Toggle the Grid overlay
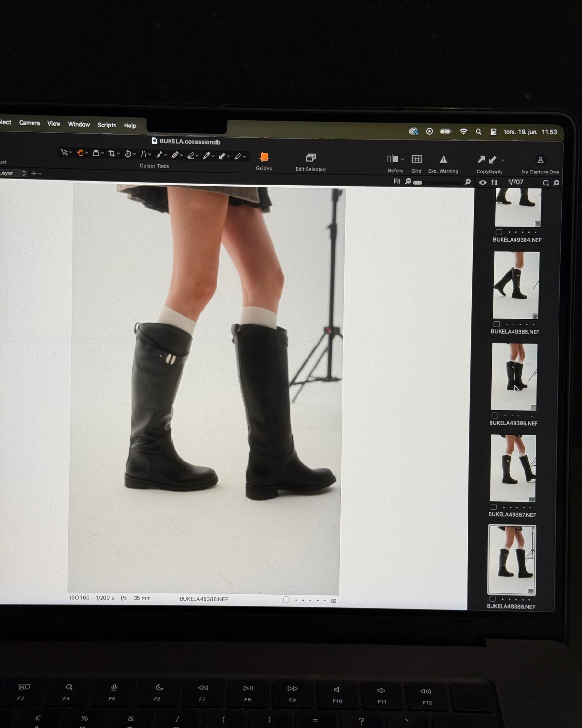This screenshot has height=728, width=582. click(x=417, y=159)
